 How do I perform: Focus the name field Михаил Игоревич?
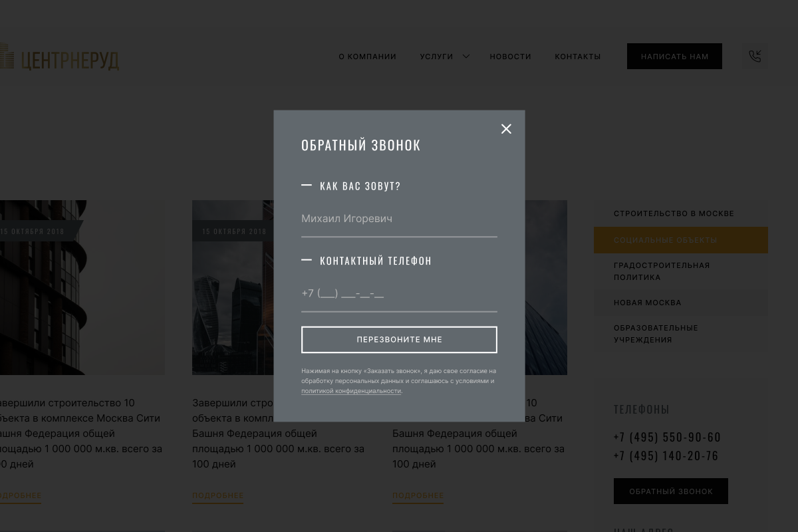click(399, 219)
